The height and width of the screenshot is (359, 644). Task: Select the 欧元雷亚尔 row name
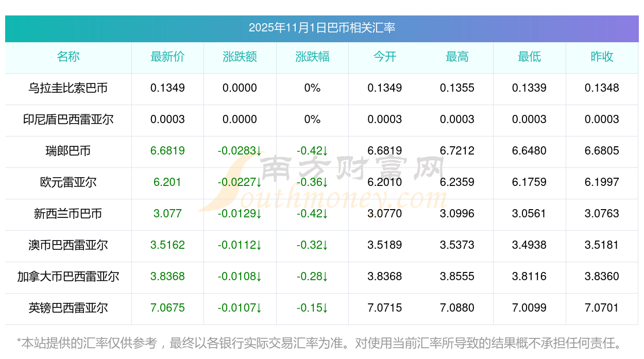tap(68, 182)
